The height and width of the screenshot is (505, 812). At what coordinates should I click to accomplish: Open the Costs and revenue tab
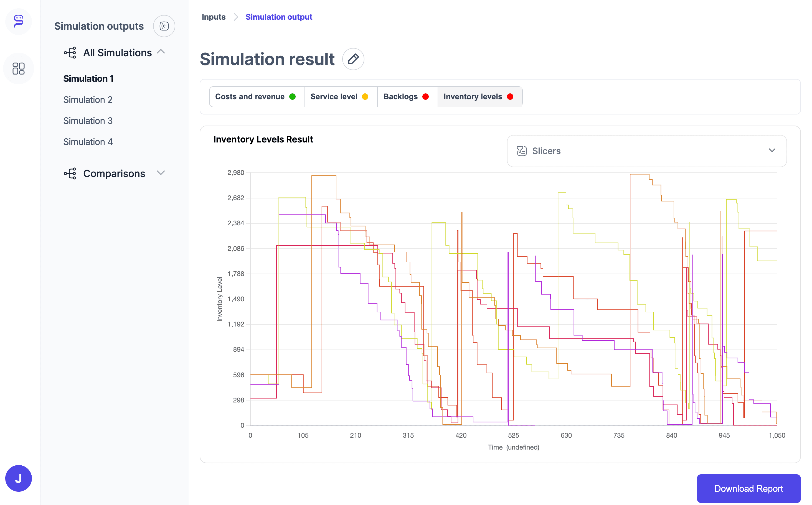(x=250, y=96)
